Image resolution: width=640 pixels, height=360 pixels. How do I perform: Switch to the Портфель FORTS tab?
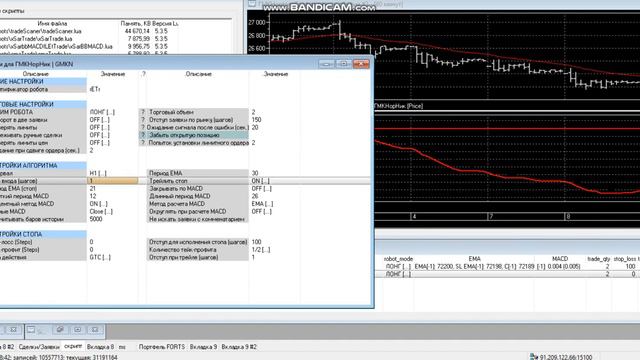pyautogui.click(x=162, y=347)
